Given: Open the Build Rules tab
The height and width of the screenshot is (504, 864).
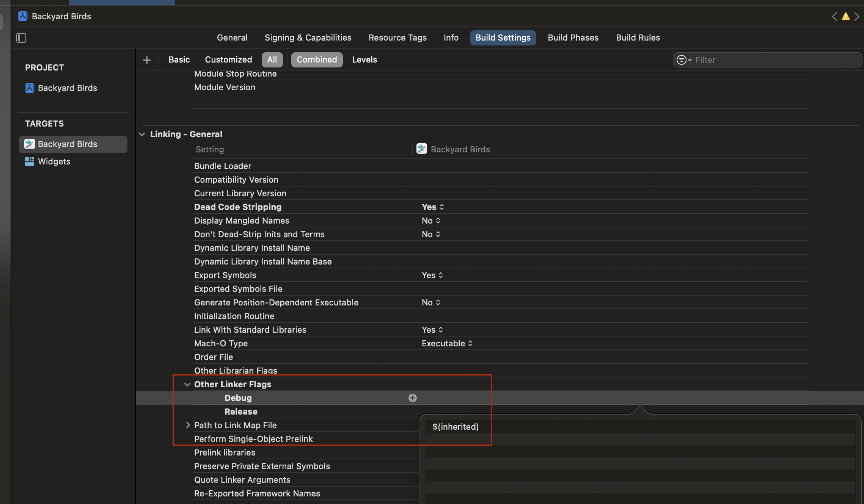Looking at the screenshot, I should pyautogui.click(x=638, y=38).
